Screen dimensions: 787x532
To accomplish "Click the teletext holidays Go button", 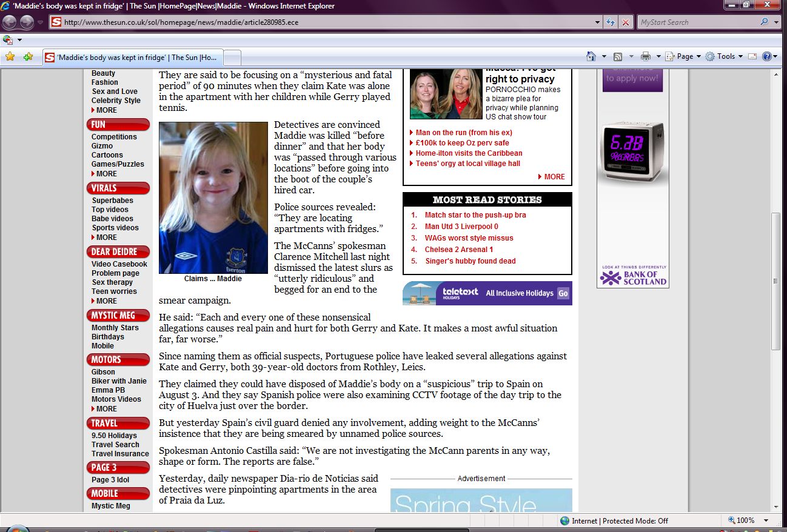I will (563, 293).
